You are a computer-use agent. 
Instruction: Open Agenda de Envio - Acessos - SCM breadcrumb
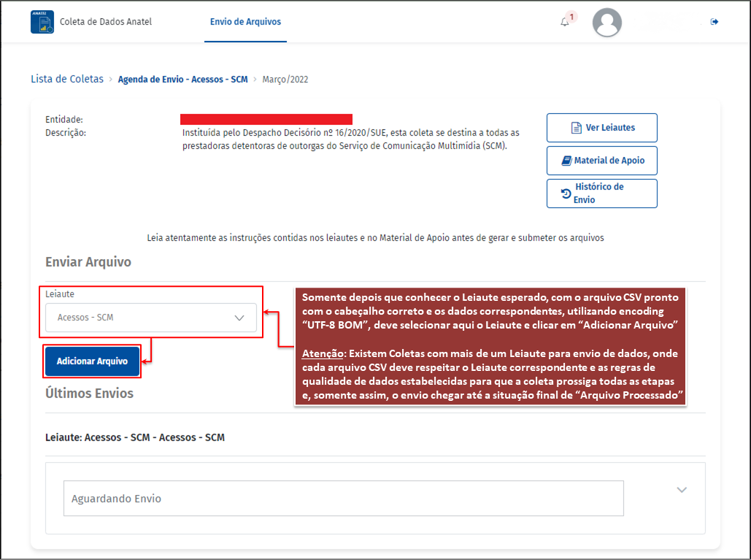pyautogui.click(x=182, y=79)
